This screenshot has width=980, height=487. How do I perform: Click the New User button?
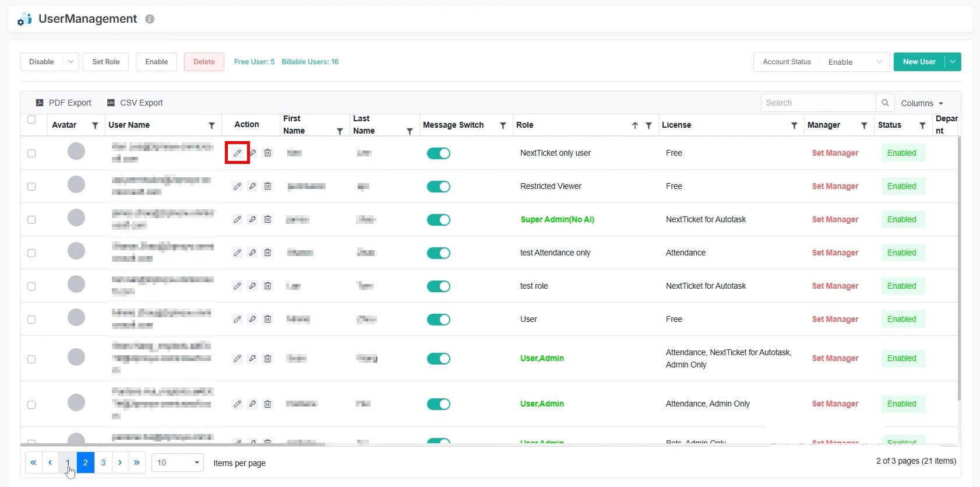tap(919, 62)
